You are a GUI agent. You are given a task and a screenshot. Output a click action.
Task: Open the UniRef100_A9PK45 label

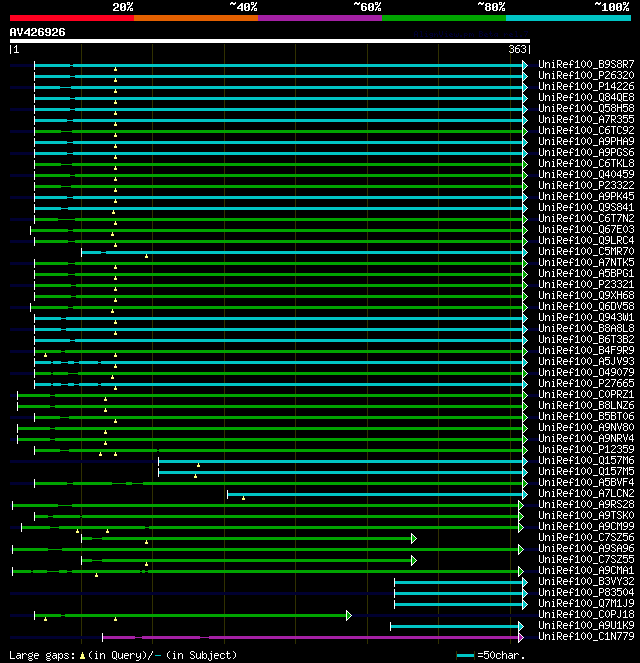[586, 196]
